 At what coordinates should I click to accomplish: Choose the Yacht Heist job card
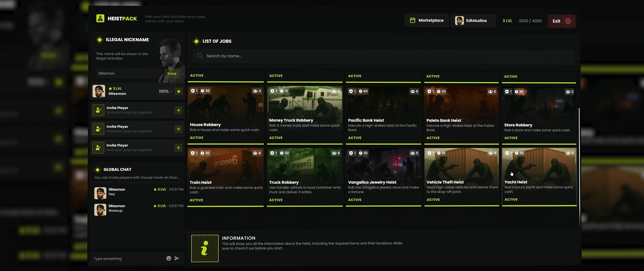(539, 176)
